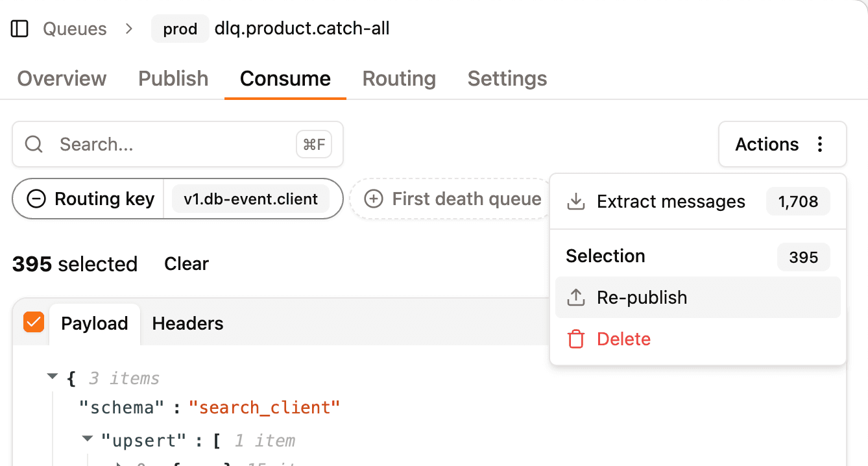Click queue name dlq.product.catch-all
Viewport: 868px width, 466px height.
(302, 29)
